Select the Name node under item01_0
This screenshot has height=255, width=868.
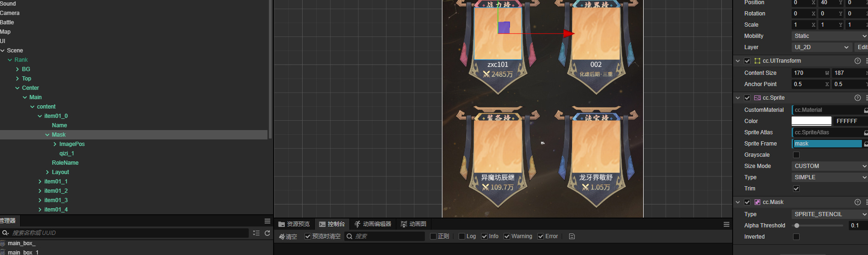click(59, 125)
